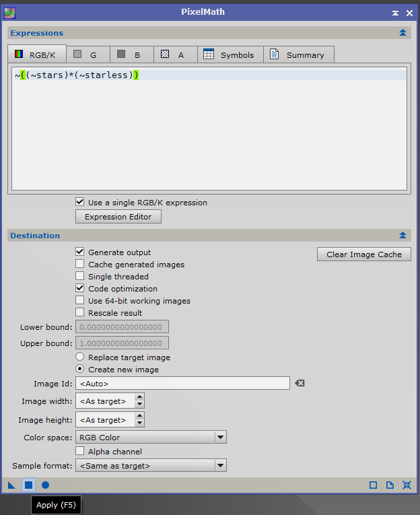Decrease Image height with down arrow
420x515 pixels.
click(139, 423)
